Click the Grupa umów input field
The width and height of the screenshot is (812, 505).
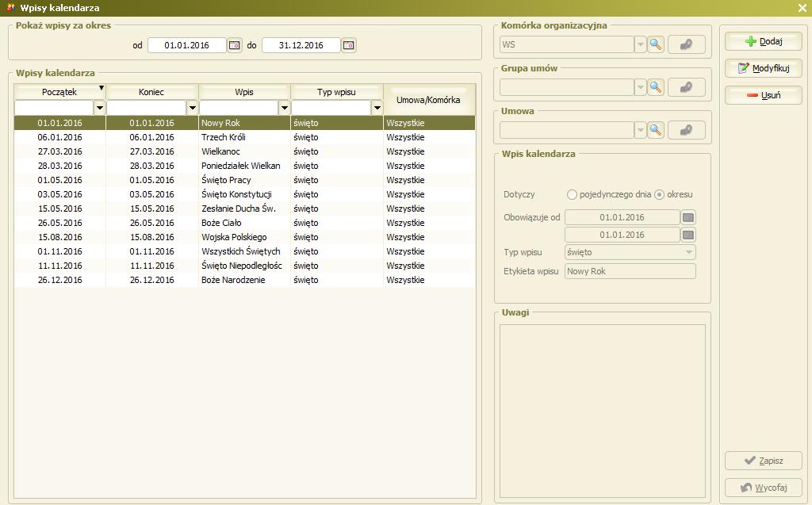[x=567, y=87]
